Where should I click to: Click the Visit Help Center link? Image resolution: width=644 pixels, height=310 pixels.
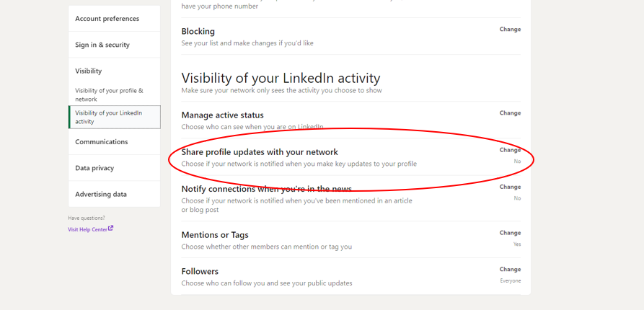[x=87, y=229]
